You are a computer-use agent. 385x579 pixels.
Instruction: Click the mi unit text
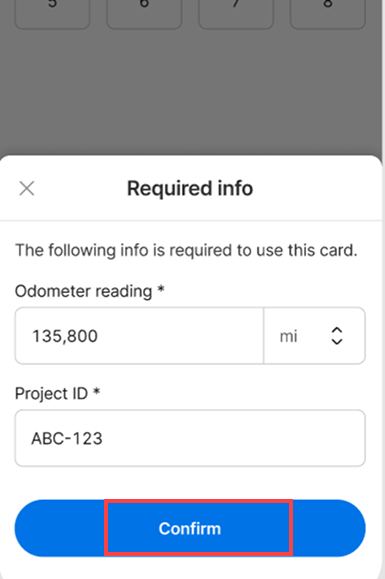[288, 336]
